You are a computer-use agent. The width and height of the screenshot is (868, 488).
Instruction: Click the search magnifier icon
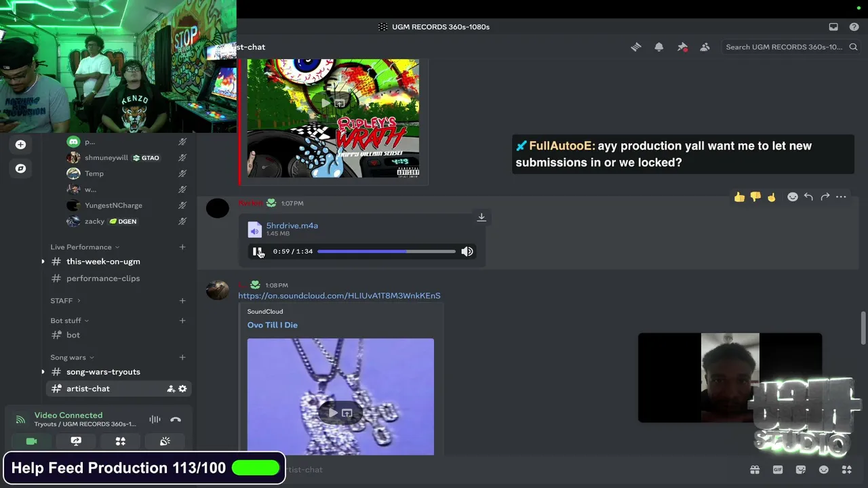(x=854, y=47)
